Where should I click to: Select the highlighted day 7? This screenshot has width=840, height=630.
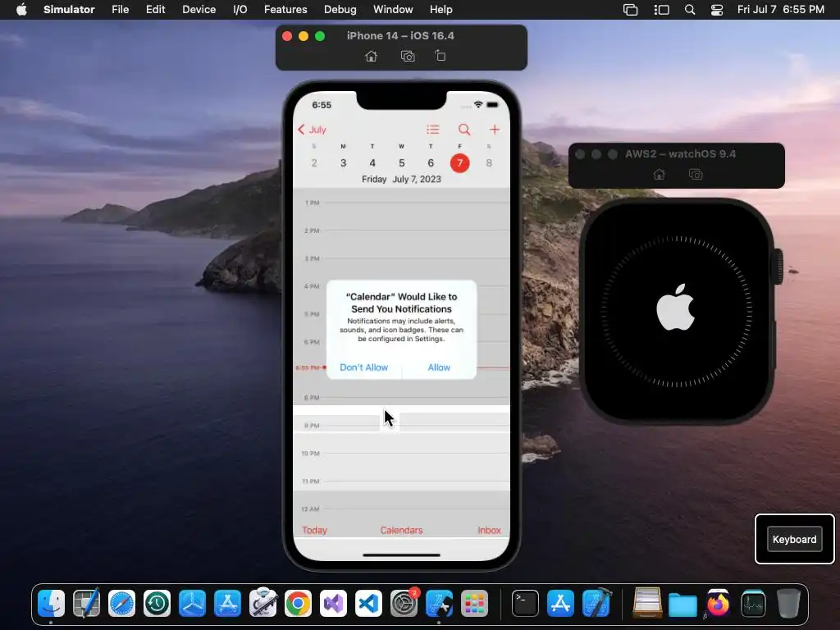coord(459,163)
